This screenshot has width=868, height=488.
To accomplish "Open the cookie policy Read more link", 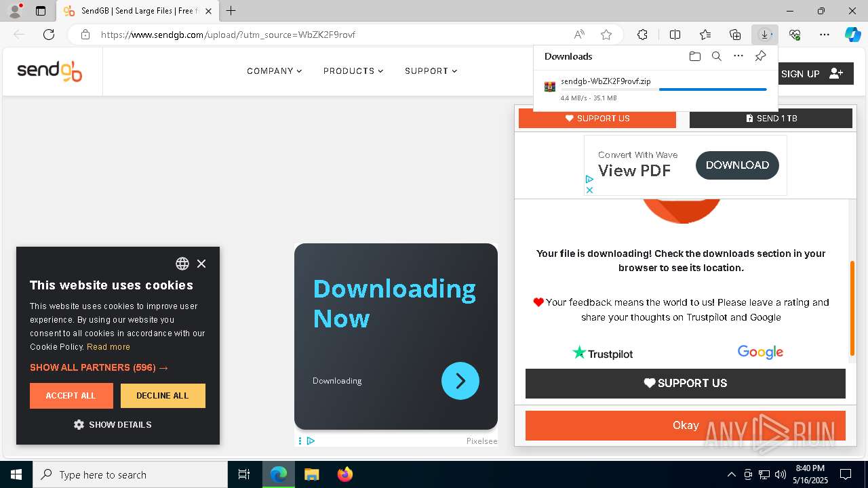I will click(108, 346).
